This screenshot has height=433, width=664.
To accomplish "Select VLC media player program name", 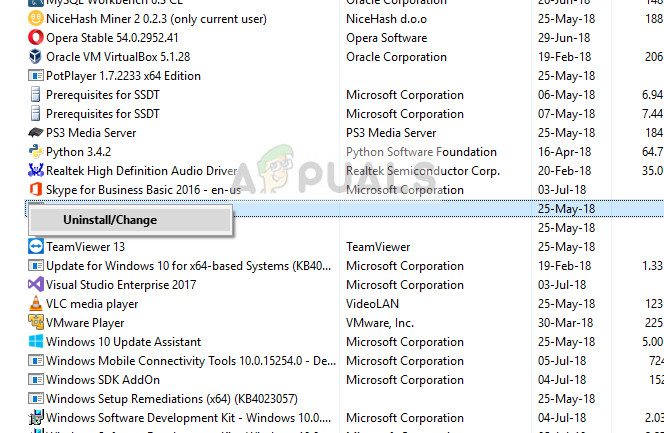I will pos(92,304).
